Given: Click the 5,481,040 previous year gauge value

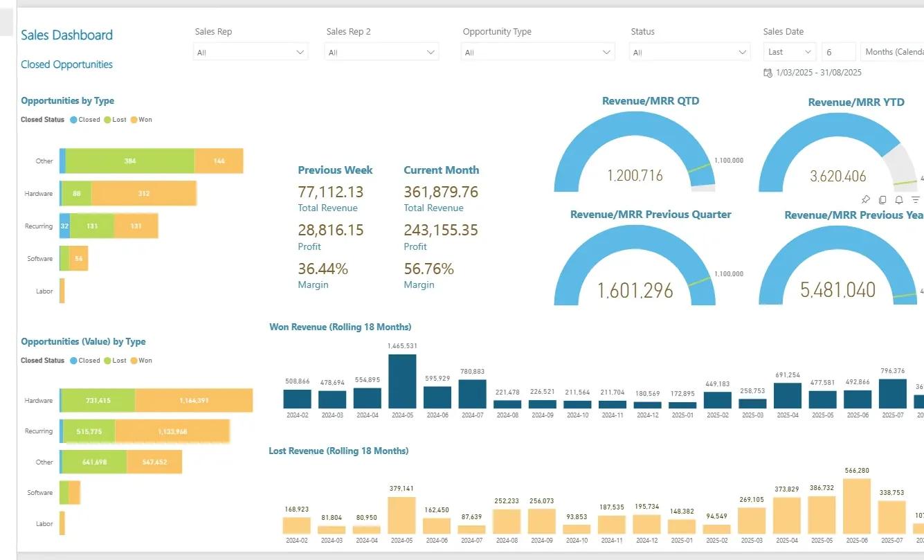Looking at the screenshot, I should pos(838,289).
